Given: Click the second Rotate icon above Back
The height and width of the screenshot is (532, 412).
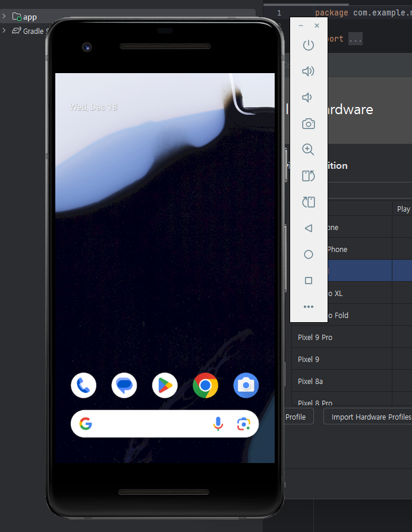Looking at the screenshot, I should (x=308, y=202).
